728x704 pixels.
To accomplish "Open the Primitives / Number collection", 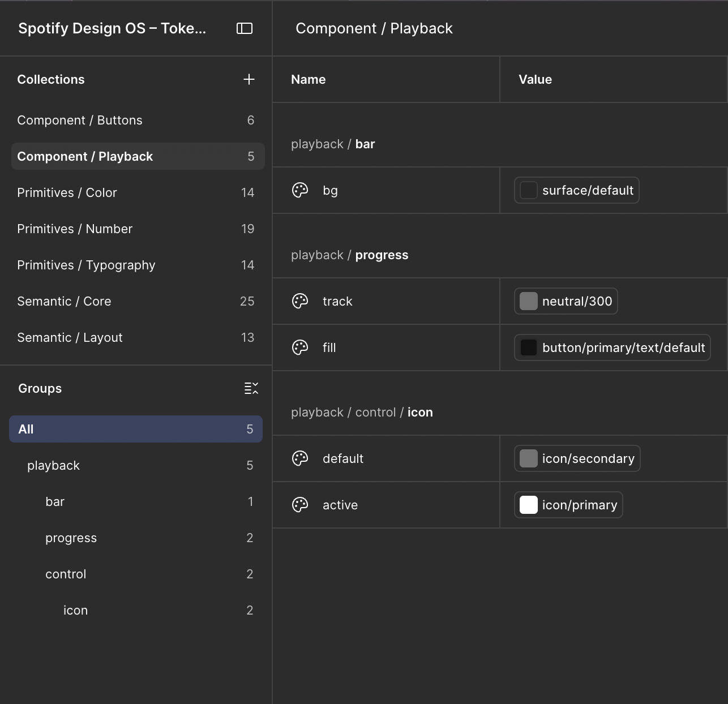I will (x=138, y=229).
